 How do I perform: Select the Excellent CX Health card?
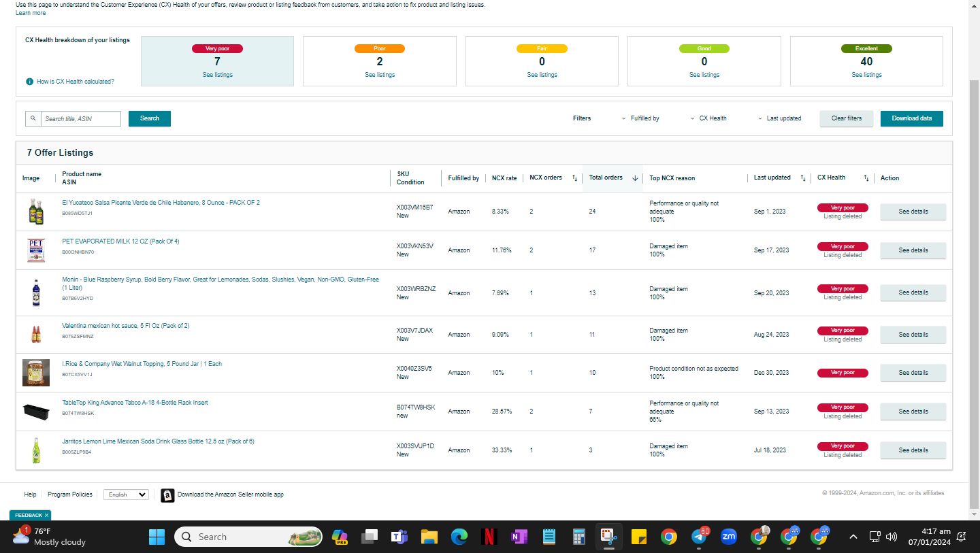click(x=866, y=61)
